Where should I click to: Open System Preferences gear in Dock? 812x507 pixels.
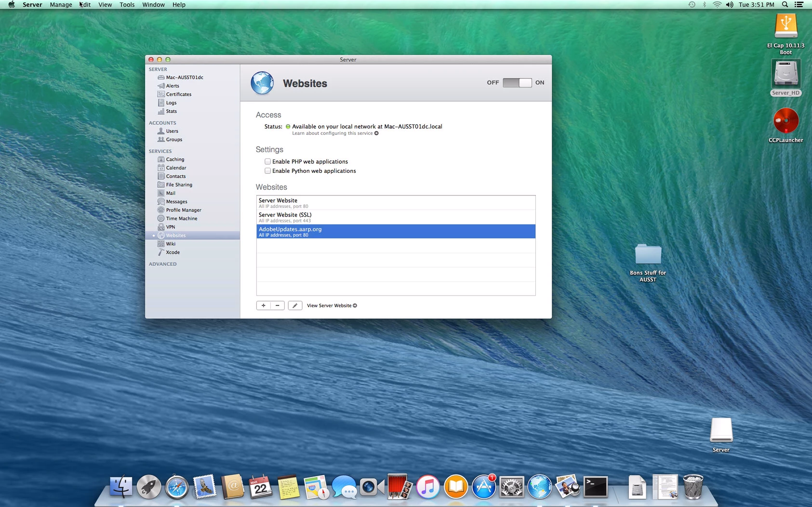[x=512, y=487]
